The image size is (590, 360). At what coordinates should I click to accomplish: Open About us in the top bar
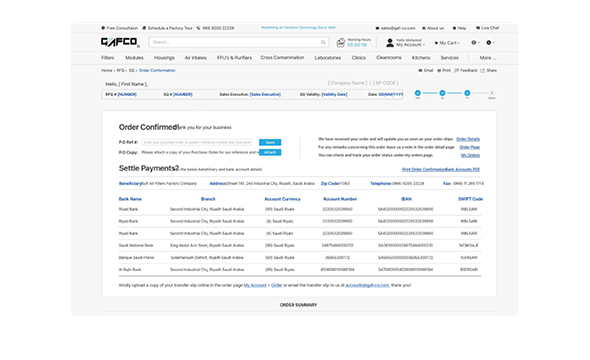click(433, 28)
